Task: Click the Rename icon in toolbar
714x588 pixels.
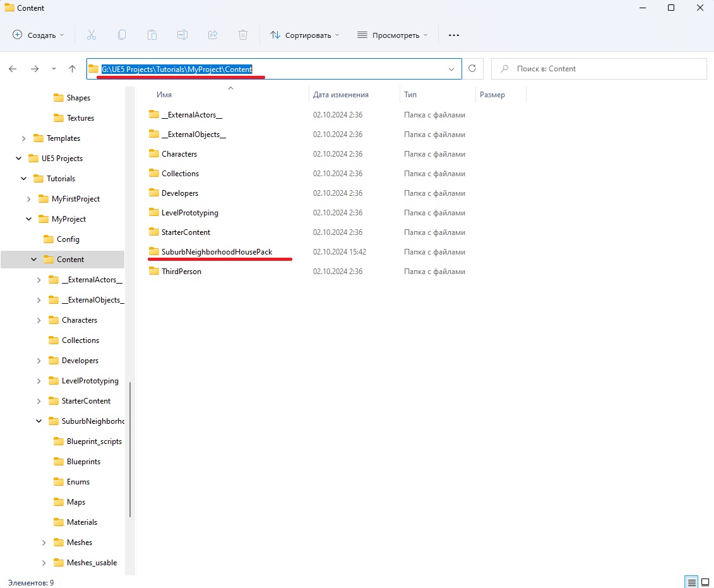Action: click(x=182, y=35)
